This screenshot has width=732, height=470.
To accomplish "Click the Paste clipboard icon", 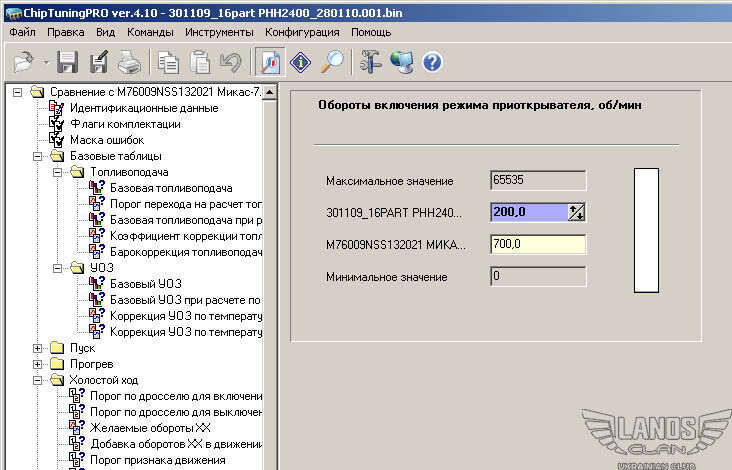I will (x=199, y=62).
